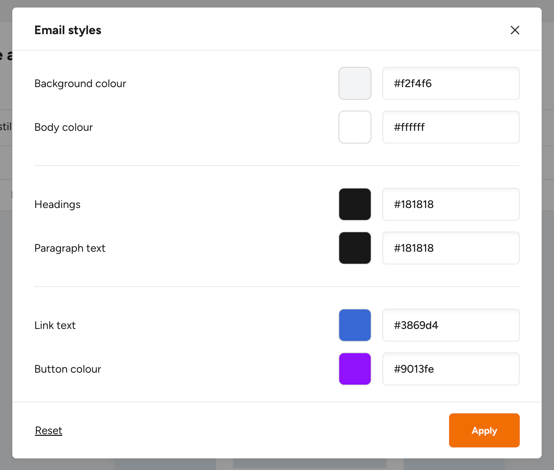Screen dimensions: 554x470
Task: Click the Background colour hex field #f2f4f6
Action: (x=451, y=83)
